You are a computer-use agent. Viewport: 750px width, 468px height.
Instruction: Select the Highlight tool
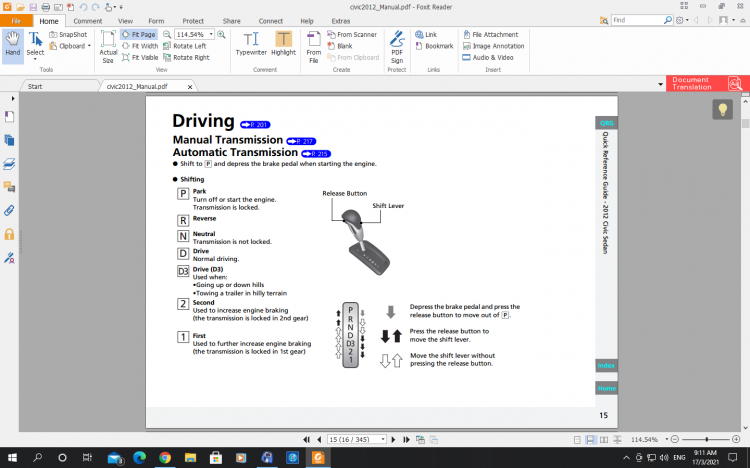tap(284, 44)
